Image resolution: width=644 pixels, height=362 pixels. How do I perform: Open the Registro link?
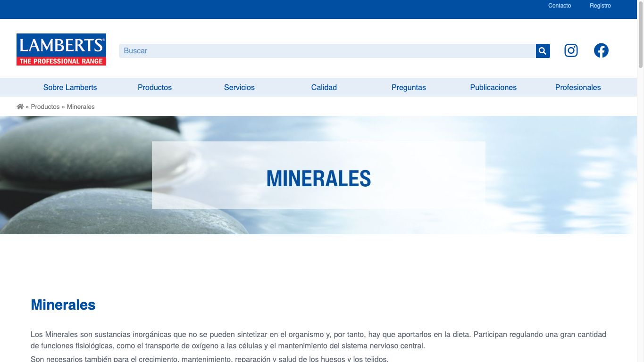tap(600, 6)
